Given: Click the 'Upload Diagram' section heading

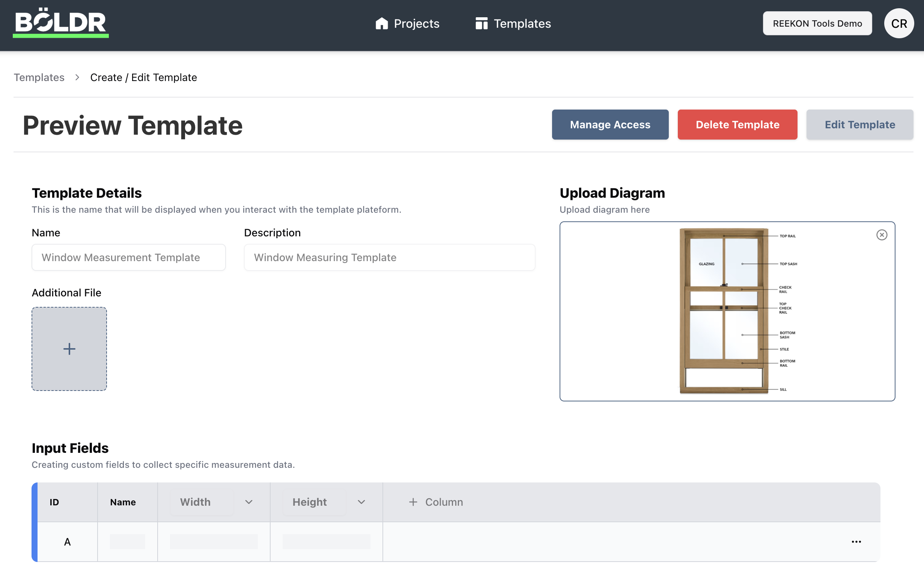Looking at the screenshot, I should 612,193.
